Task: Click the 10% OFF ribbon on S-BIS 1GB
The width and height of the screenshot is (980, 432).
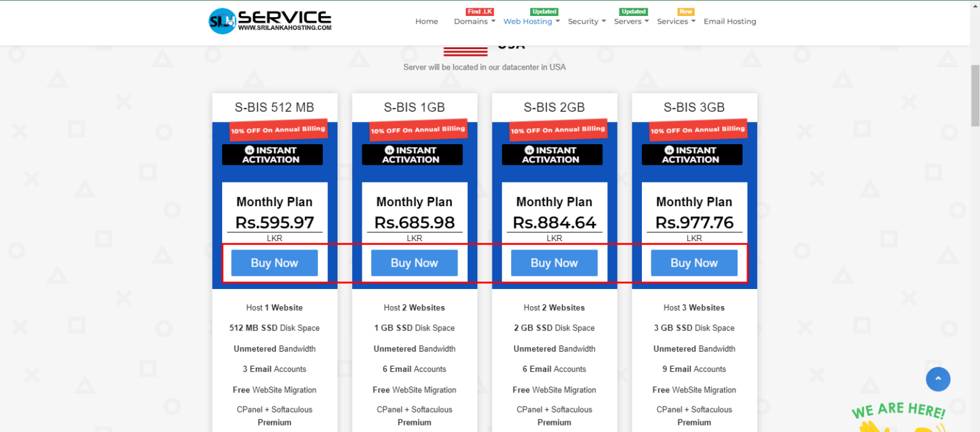Action: (418, 130)
